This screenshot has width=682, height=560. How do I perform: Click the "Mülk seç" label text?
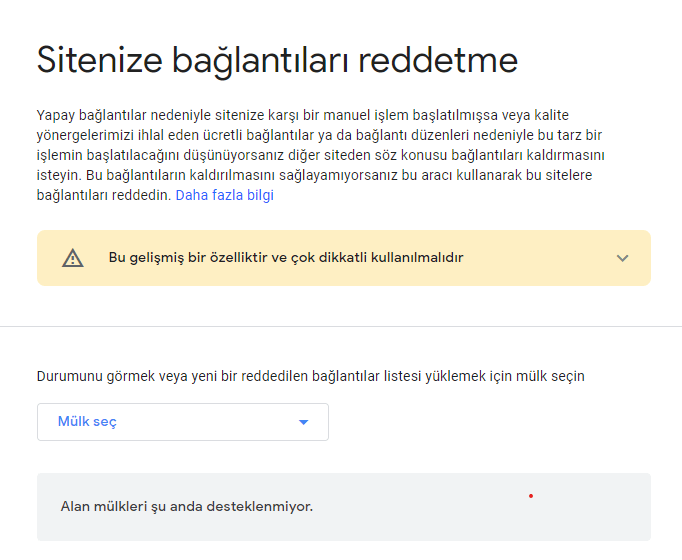pyautogui.click(x=87, y=422)
